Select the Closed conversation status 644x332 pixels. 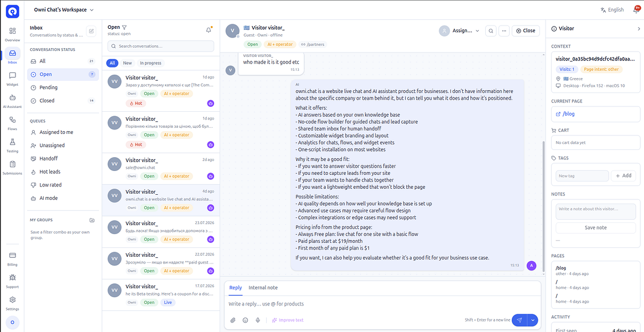click(x=63, y=101)
